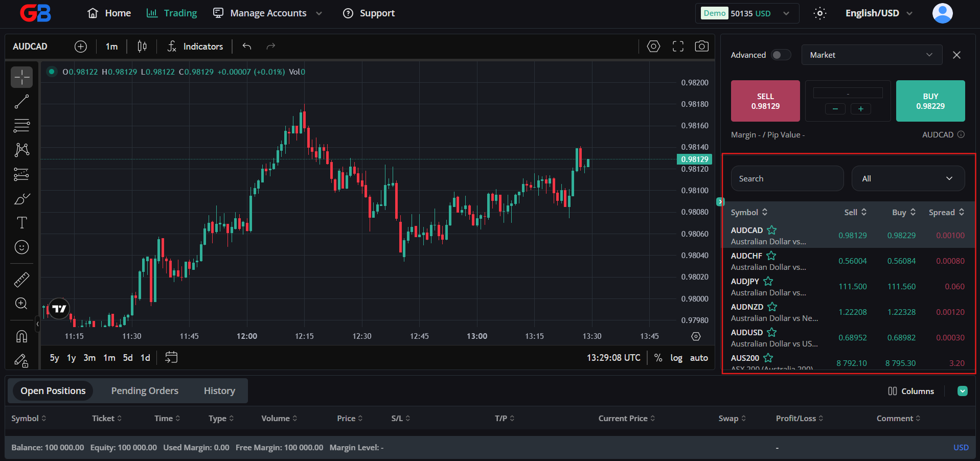Increase volume with plus button

pyautogui.click(x=860, y=109)
